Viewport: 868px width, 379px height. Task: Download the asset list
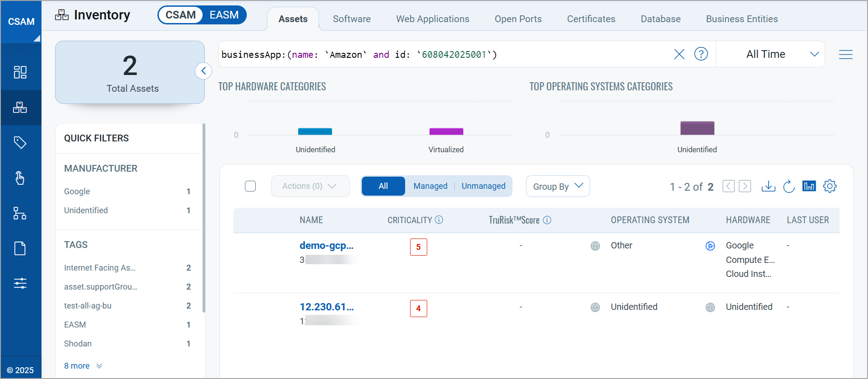(x=768, y=186)
